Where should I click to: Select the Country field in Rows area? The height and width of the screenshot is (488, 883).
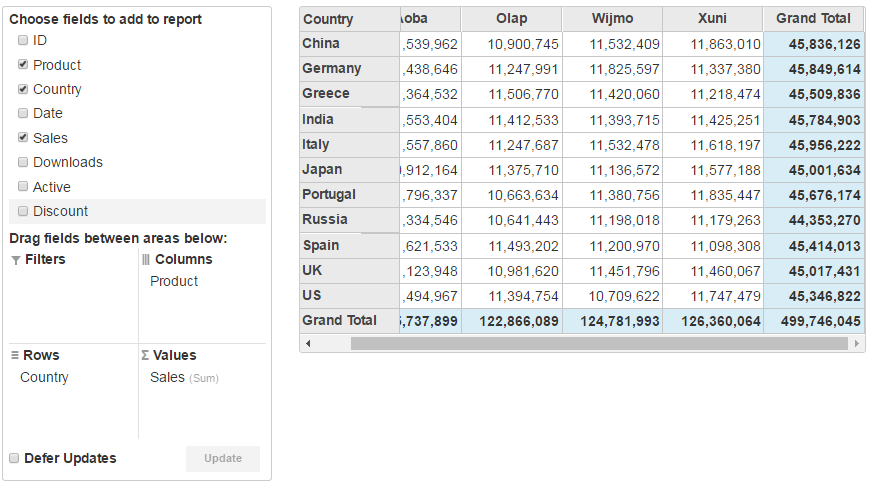click(x=44, y=378)
